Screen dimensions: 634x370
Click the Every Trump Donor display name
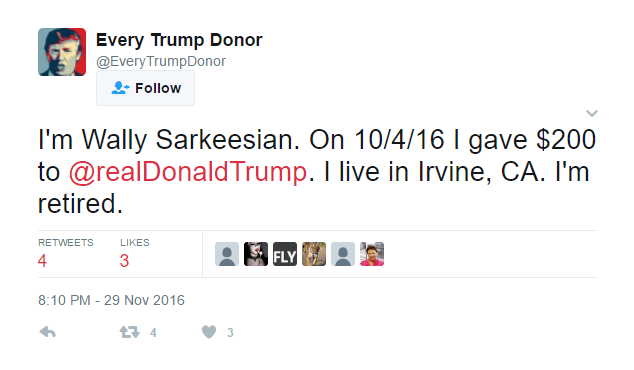179,40
